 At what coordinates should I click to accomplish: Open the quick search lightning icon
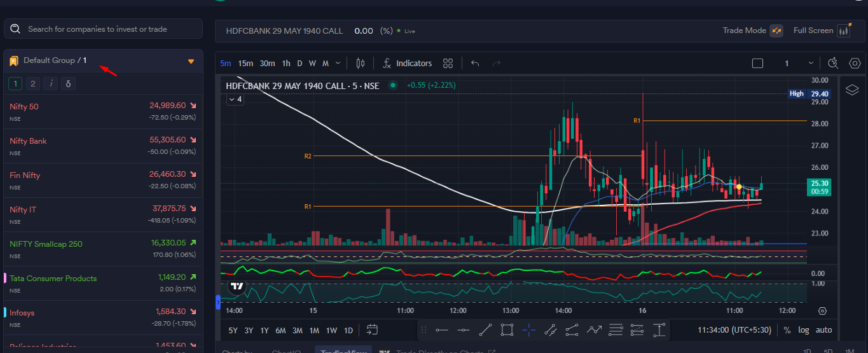click(x=834, y=63)
